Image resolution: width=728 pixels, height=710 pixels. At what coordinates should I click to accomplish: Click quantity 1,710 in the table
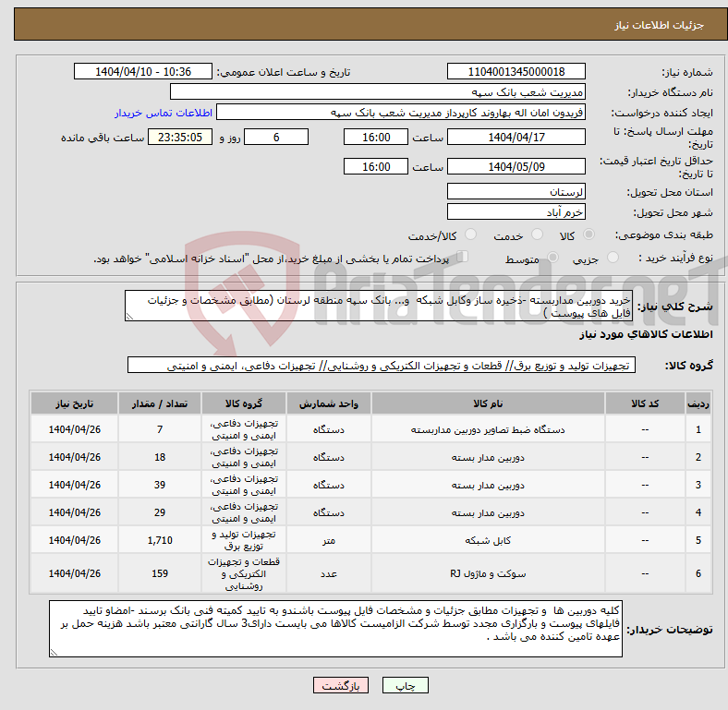click(160, 540)
